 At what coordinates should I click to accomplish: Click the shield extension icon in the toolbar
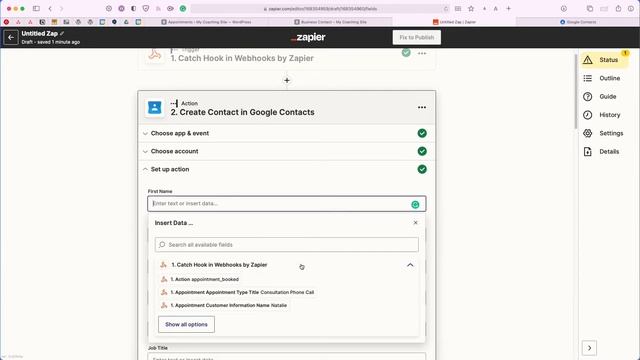(x=146, y=9)
